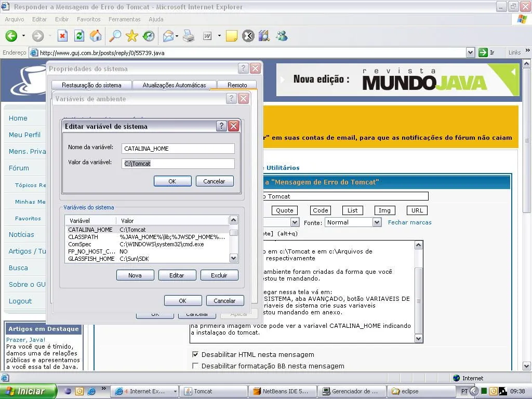Click the yellow note Discuss icon
The image size is (532, 399).
231,36
